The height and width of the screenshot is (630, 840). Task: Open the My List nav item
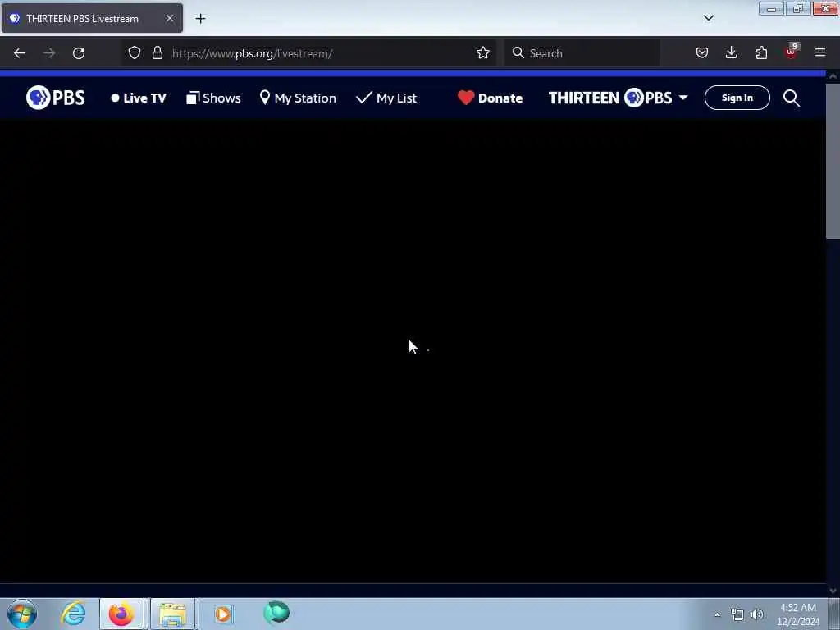tap(386, 98)
